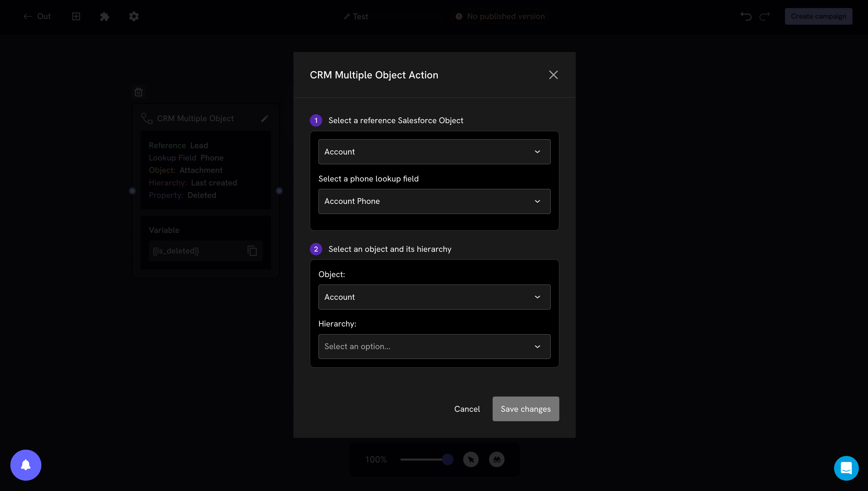Open the integrations puzzle piece icon
Image resolution: width=868 pixels, height=491 pixels.
[x=105, y=16]
